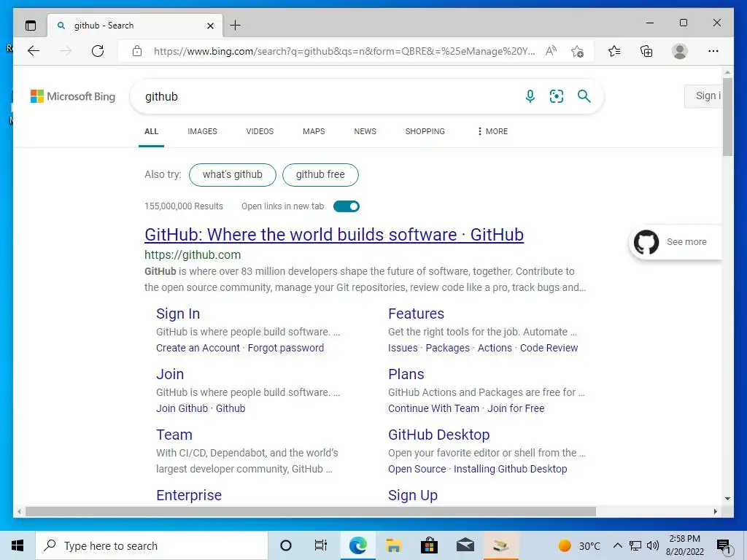Click the Read aloud icon
Viewport: 747px width, 560px height.
click(551, 51)
